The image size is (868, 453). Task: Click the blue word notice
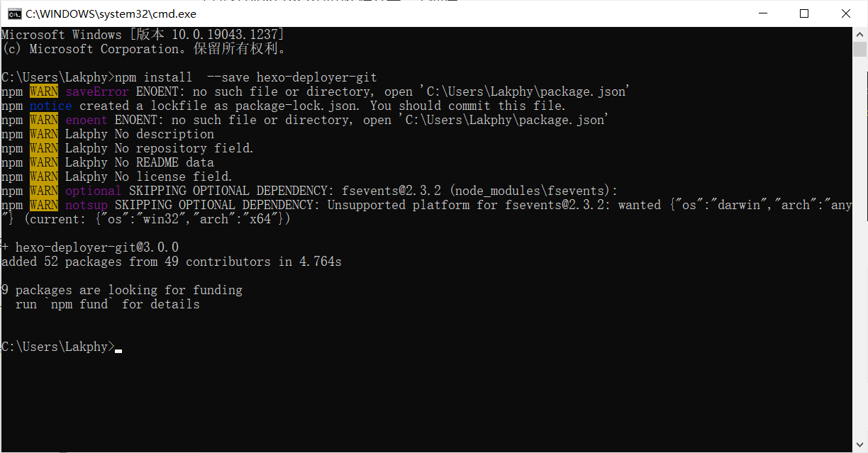click(50, 106)
